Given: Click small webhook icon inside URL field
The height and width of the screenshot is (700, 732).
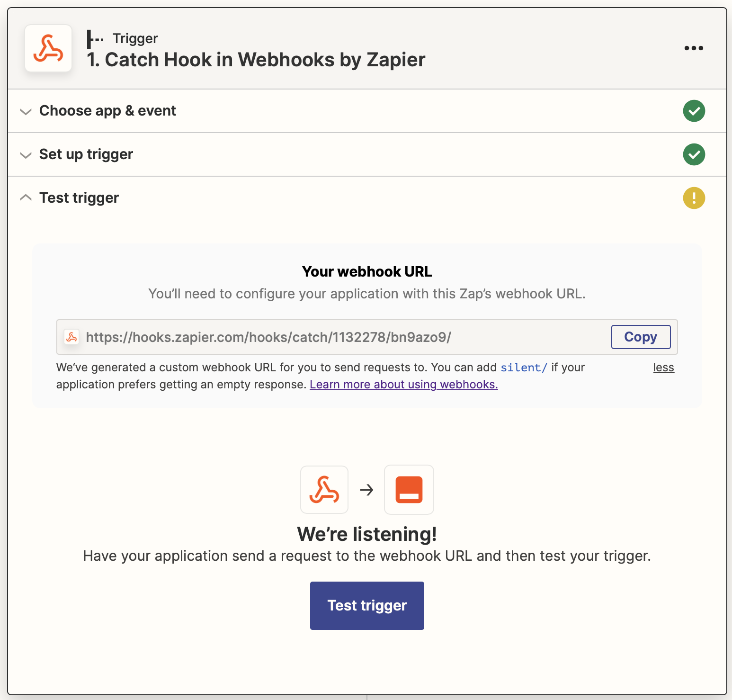Looking at the screenshot, I should pyautogui.click(x=72, y=337).
